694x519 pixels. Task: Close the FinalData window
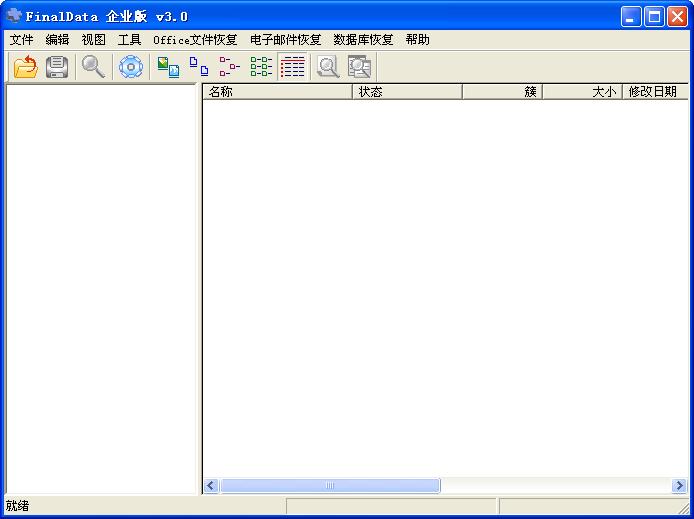click(677, 17)
